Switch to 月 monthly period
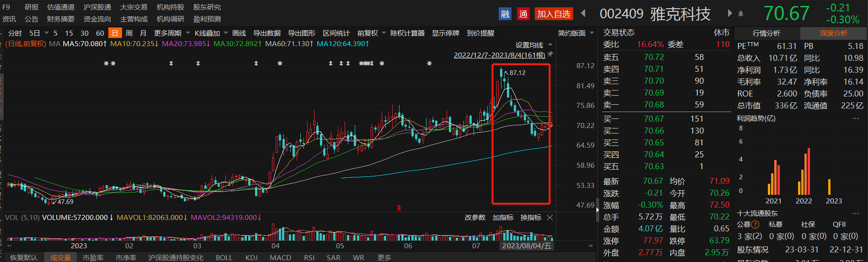Viewport: 868px width, 262px height. pos(143,33)
